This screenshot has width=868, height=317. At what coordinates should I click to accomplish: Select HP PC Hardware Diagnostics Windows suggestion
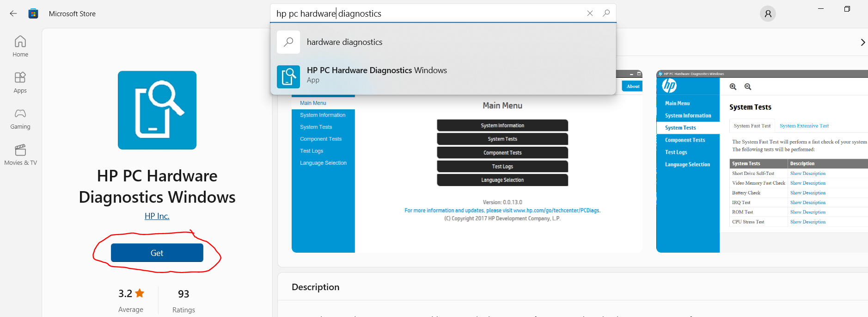(x=443, y=76)
